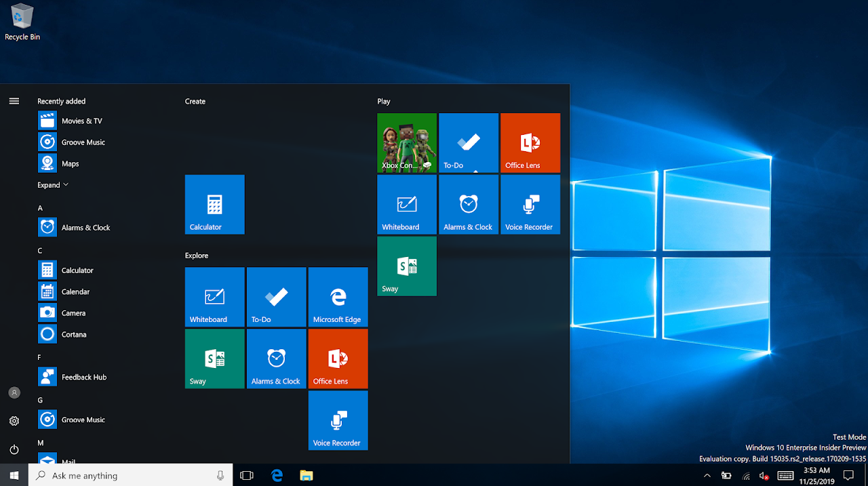Open File Explorer from the taskbar
The image size is (868, 486).
[307, 475]
